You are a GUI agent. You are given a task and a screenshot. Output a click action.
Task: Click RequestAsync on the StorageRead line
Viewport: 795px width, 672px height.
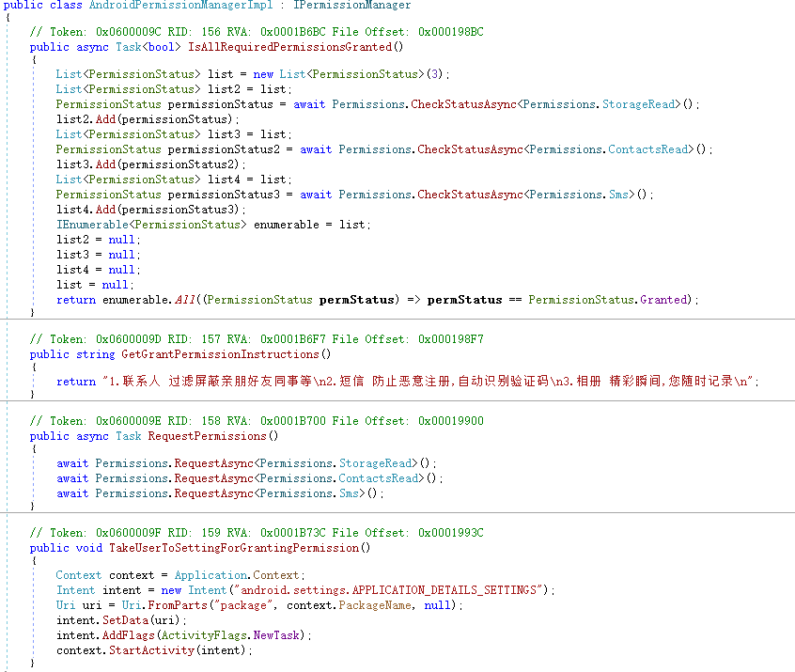click(213, 463)
